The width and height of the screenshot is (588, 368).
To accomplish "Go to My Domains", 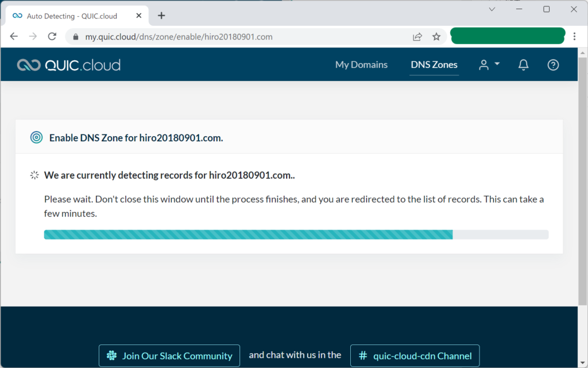I will (x=361, y=64).
